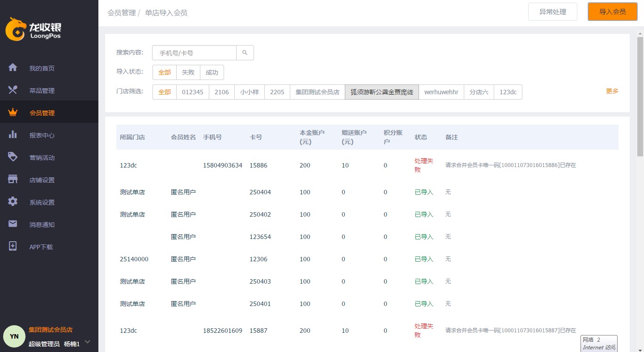Click card number 250402
The height and width of the screenshot is (352, 644).
tap(260, 214)
